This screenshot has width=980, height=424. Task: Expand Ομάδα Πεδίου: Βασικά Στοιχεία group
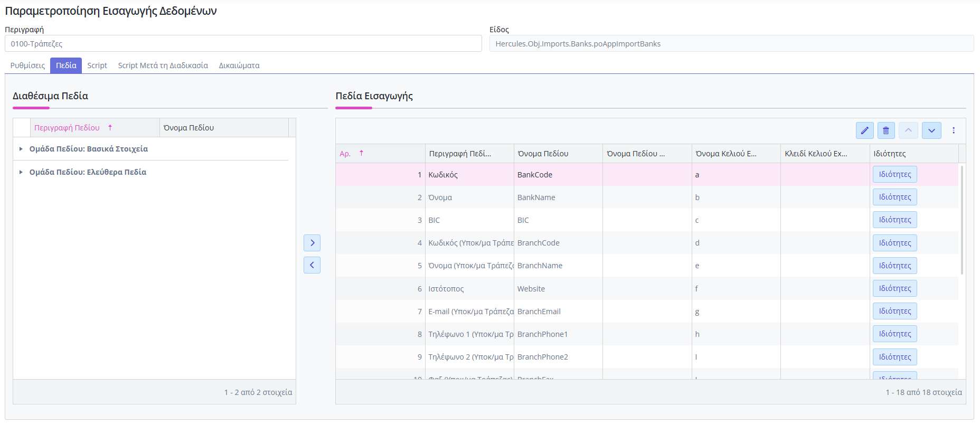pos(21,149)
